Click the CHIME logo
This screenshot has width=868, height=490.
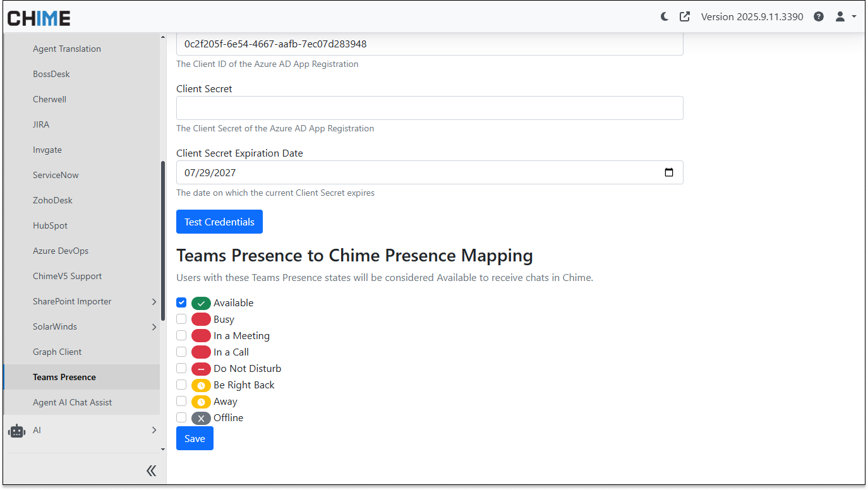coord(39,18)
